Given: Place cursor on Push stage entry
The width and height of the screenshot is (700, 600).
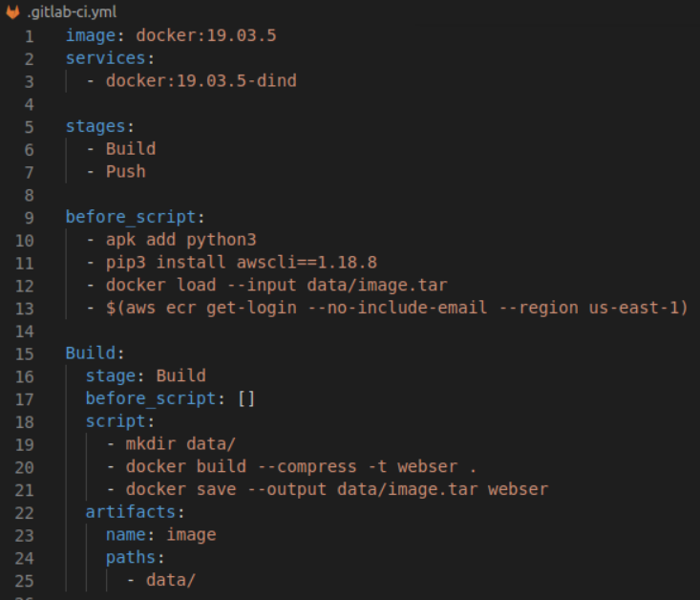Looking at the screenshot, I should (x=126, y=172).
